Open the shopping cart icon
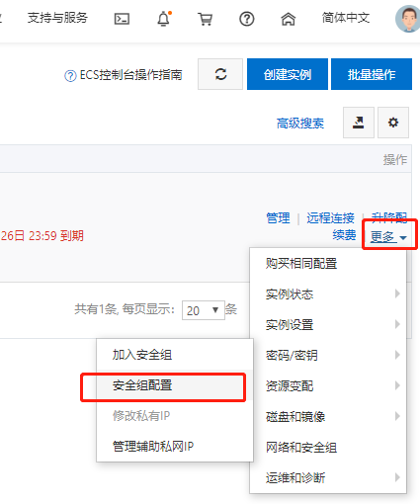 [x=206, y=19]
